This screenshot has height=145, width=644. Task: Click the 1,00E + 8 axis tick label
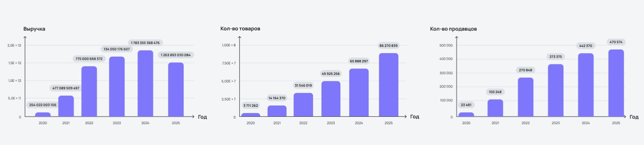[228, 45]
